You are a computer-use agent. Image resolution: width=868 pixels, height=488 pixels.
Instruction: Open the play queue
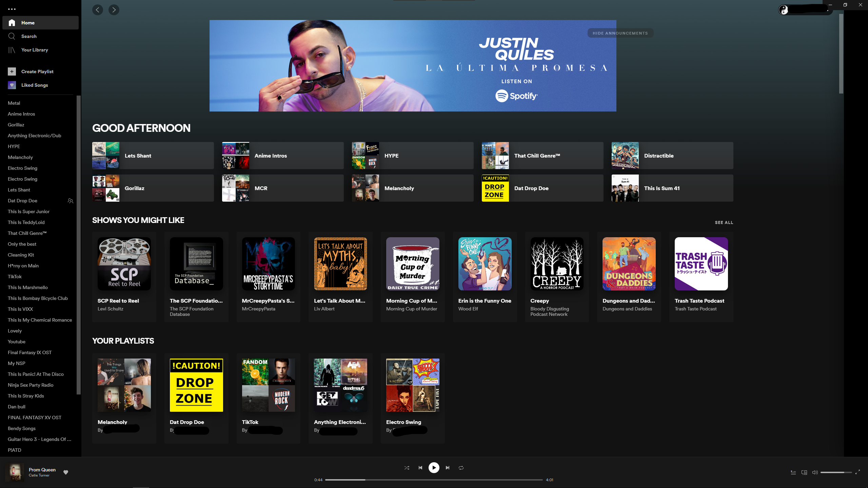click(793, 472)
